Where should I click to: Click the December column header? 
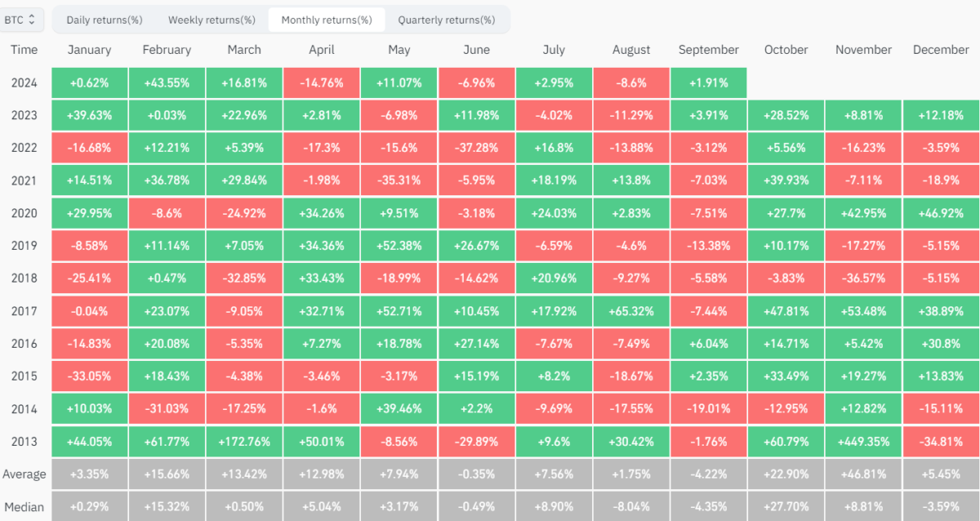click(941, 50)
